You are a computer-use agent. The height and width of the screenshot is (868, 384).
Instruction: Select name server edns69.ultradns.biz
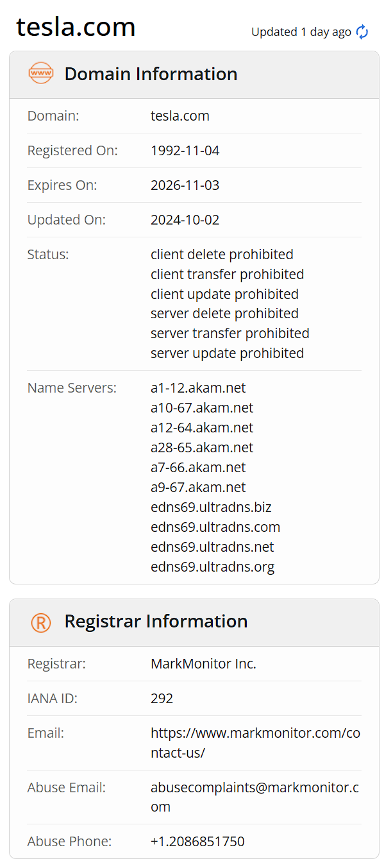tap(211, 507)
